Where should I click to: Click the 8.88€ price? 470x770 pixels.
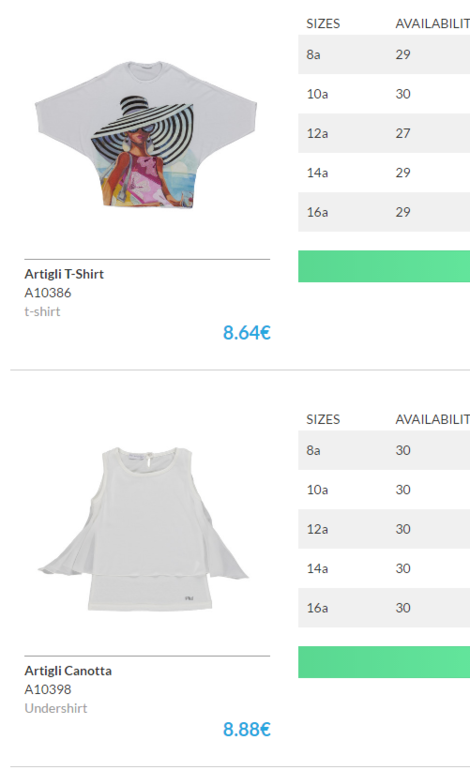coord(247,729)
